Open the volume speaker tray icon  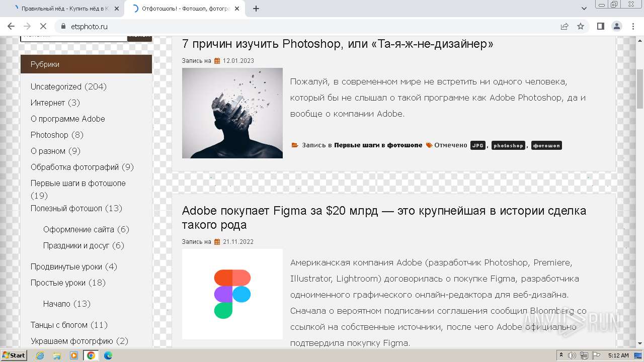(572, 355)
